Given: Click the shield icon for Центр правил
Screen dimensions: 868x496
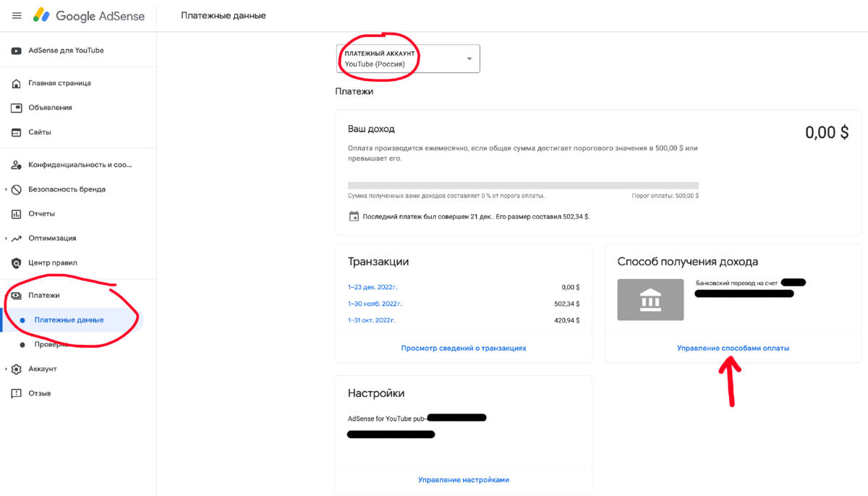Looking at the screenshot, I should tap(16, 263).
